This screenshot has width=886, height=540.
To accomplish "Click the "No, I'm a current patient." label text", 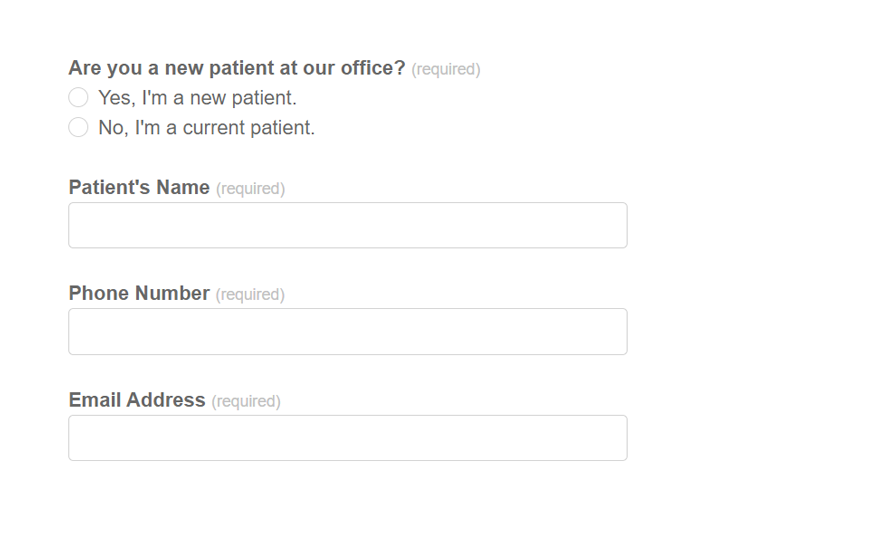I will tap(206, 128).
